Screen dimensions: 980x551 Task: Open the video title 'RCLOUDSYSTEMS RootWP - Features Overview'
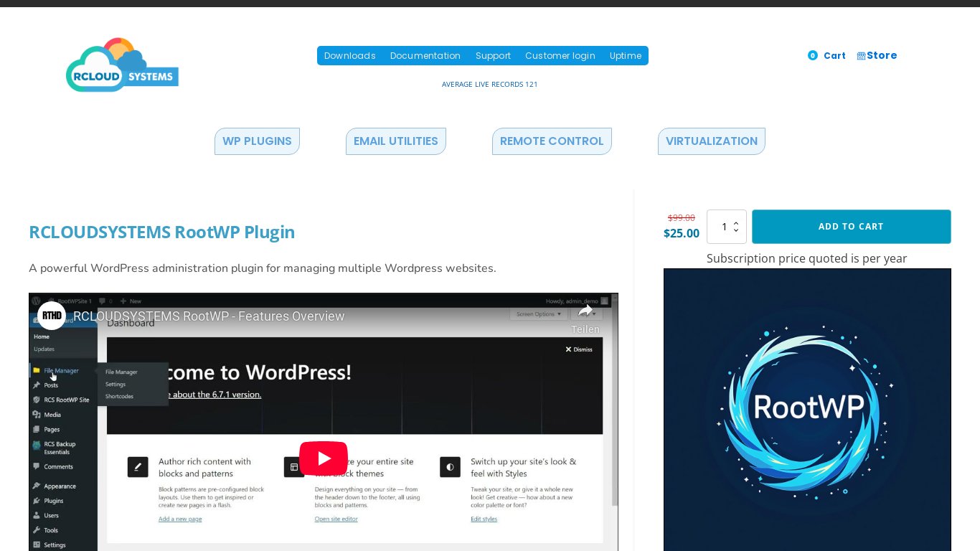click(209, 316)
